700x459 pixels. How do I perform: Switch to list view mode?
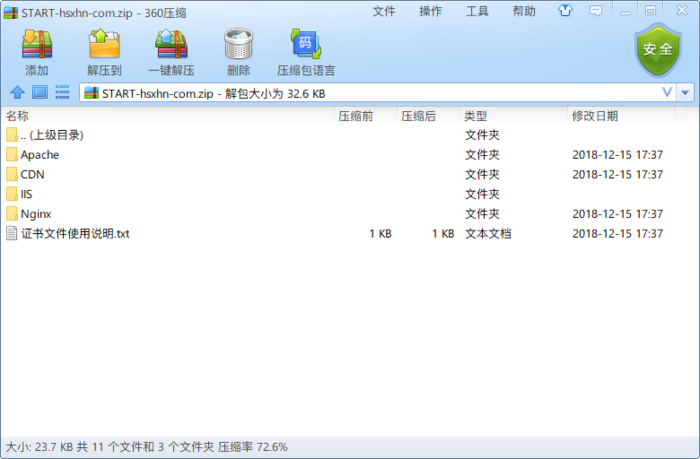click(x=62, y=92)
